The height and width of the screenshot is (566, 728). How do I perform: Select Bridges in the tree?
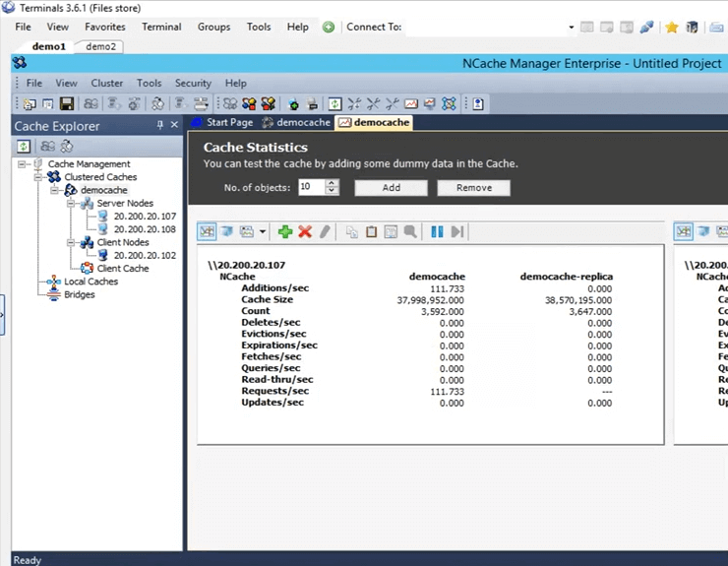pos(80,294)
